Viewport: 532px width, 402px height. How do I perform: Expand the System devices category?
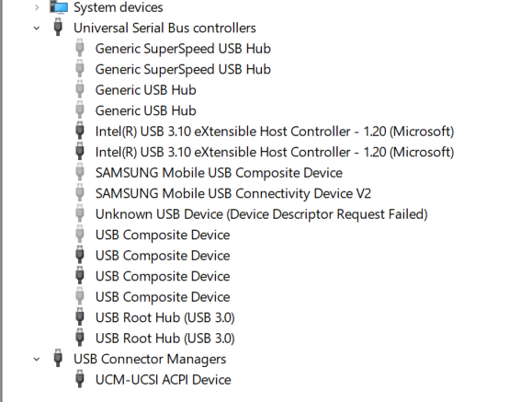pyautogui.click(x=37, y=7)
